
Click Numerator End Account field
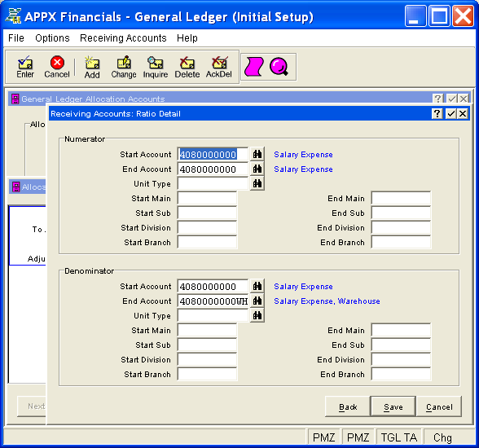point(213,169)
